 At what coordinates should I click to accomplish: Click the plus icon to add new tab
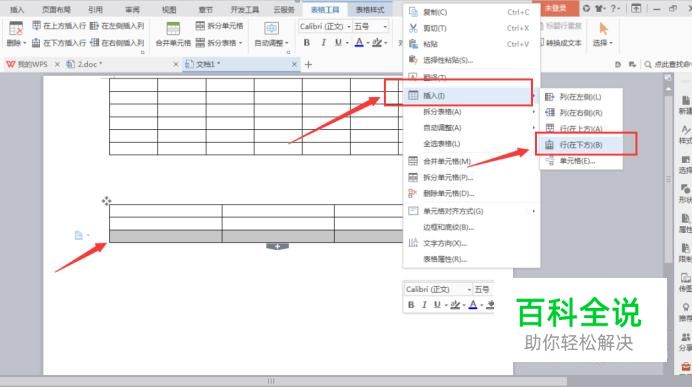tap(308, 65)
